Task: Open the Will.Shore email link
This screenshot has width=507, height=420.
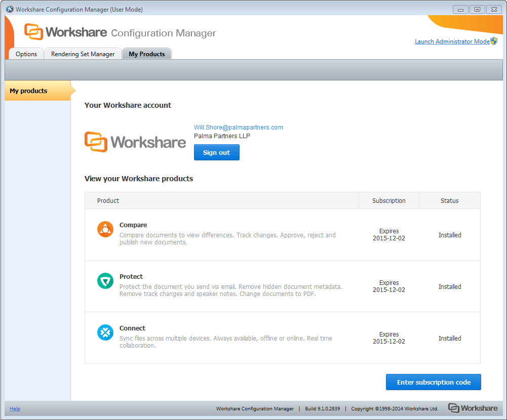Action: [238, 128]
